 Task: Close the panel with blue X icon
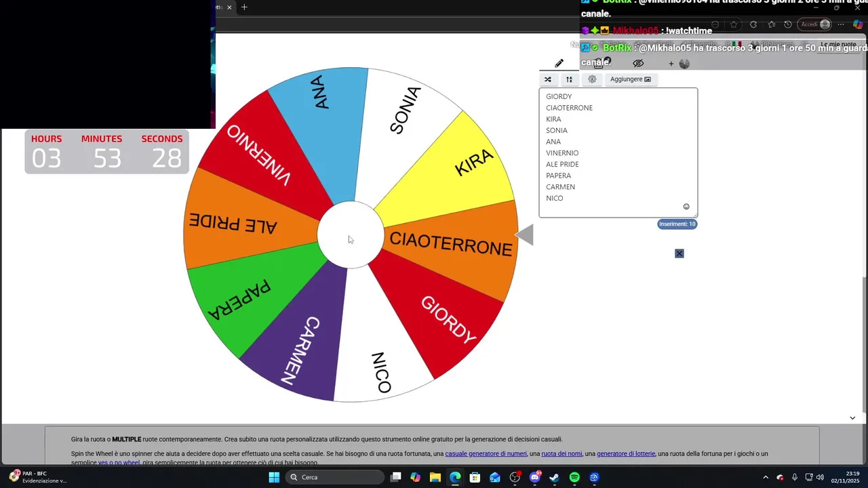[x=679, y=253]
